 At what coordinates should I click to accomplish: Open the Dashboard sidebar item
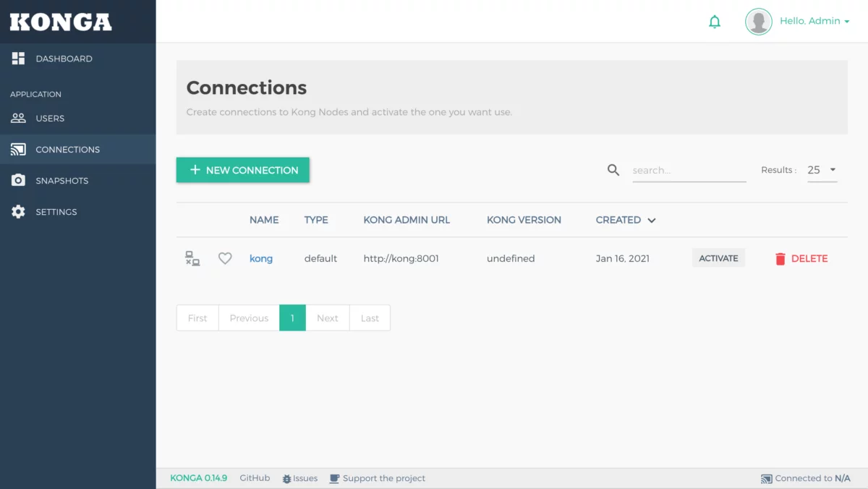77,59
